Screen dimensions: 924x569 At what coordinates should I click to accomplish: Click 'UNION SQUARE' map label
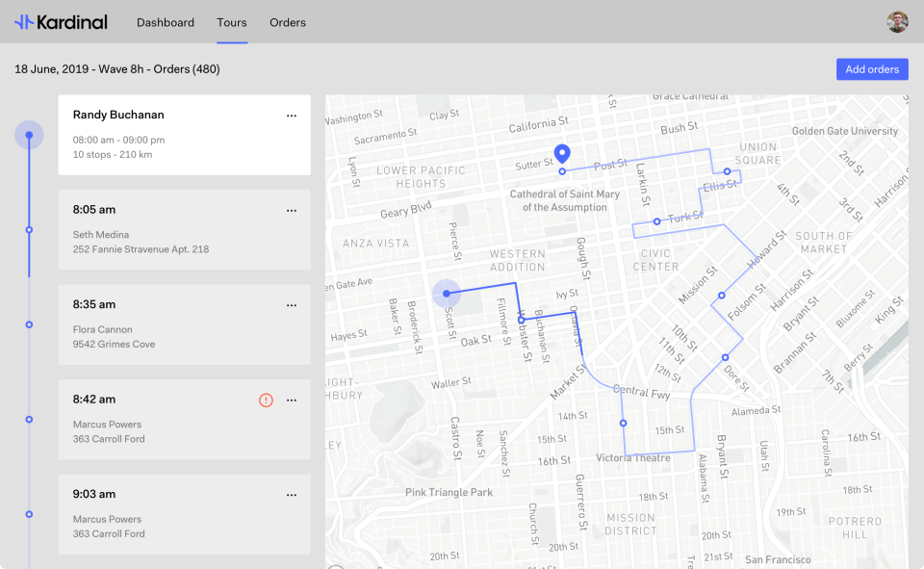(x=757, y=153)
